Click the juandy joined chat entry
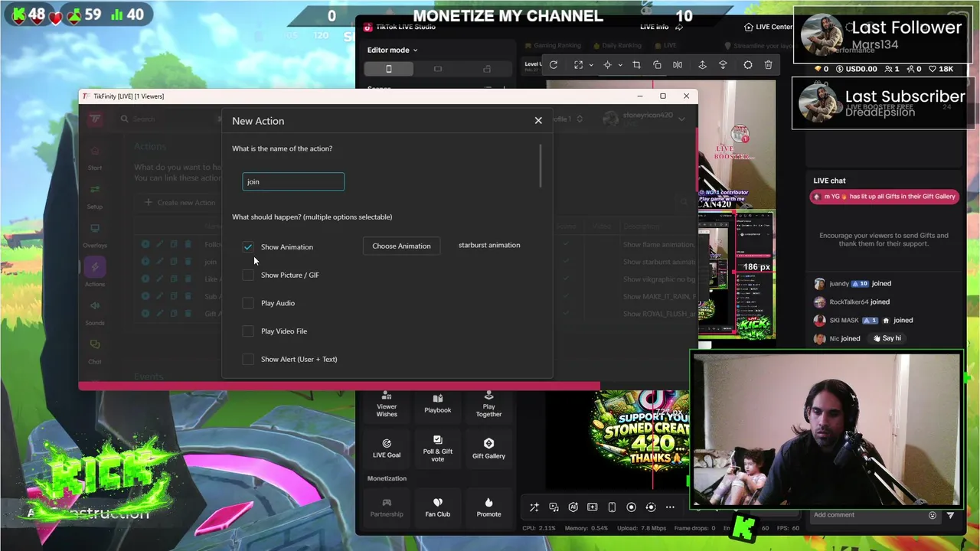This screenshot has width=980, height=551. 853,283
